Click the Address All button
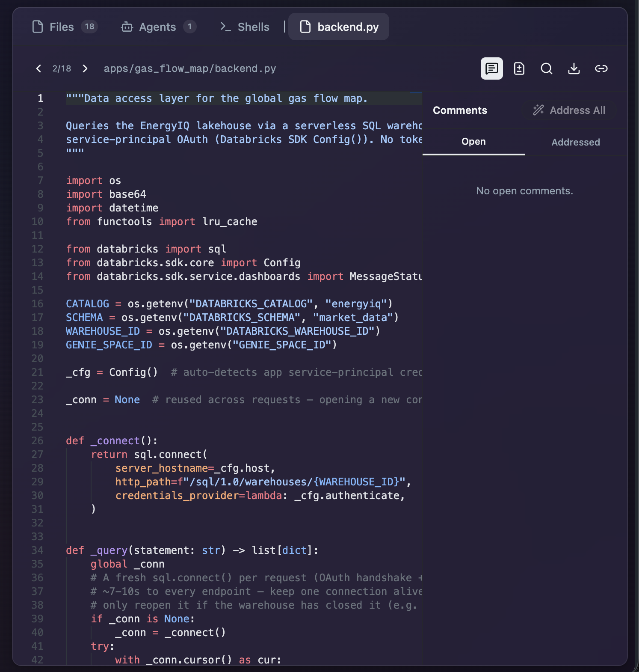The image size is (639, 672). 569,110
